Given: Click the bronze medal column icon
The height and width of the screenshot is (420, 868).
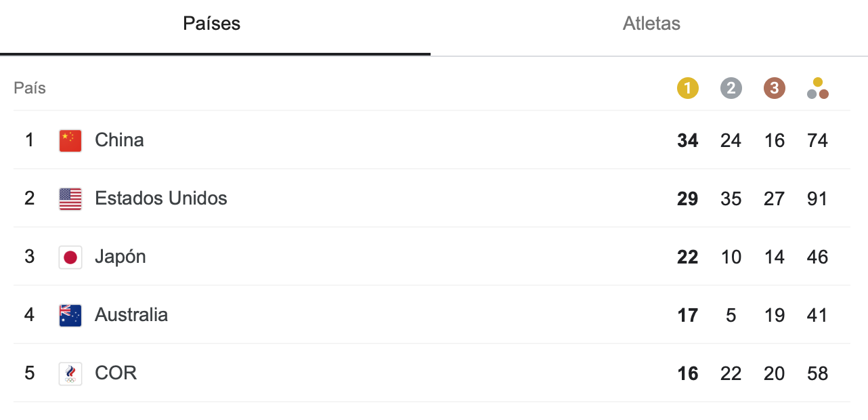Looking at the screenshot, I should point(775,88).
